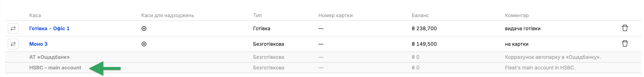Click the Тип column header
Screen dimensions: 644x77
257,15
